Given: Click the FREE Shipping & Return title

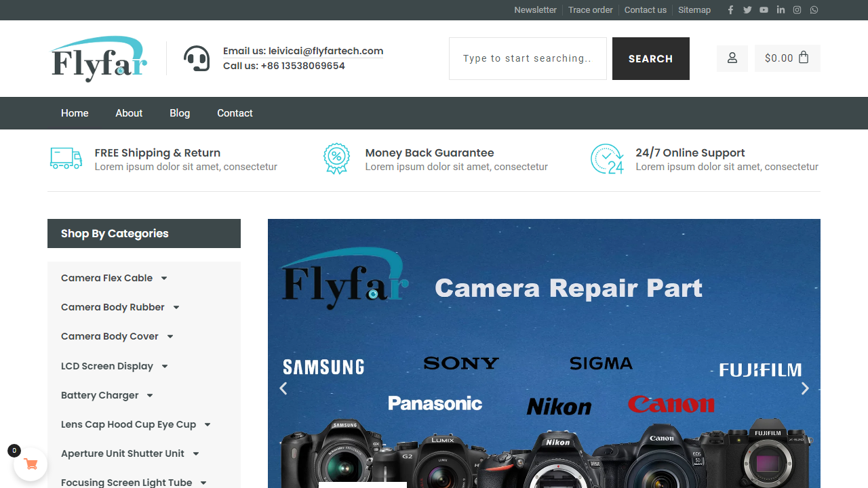Looking at the screenshot, I should (x=157, y=152).
